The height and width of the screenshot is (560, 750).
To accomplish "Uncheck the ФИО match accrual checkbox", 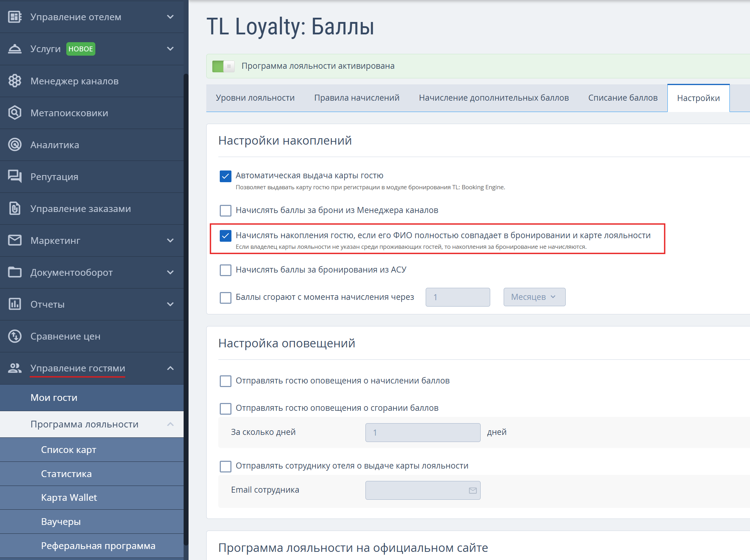I will coord(225,236).
